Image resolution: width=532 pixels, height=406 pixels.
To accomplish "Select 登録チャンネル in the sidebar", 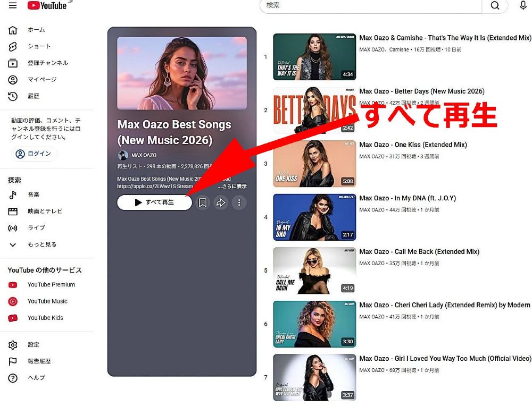I will coord(47,63).
